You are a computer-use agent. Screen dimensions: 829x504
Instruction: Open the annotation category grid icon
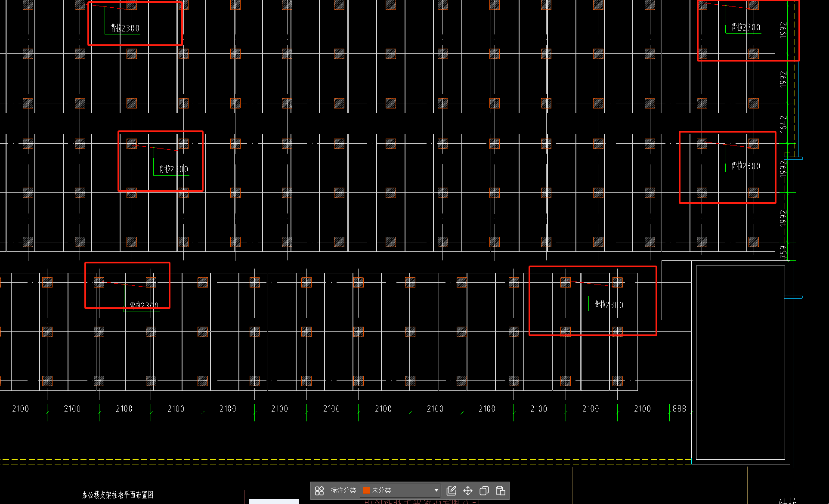click(x=319, y=491)
